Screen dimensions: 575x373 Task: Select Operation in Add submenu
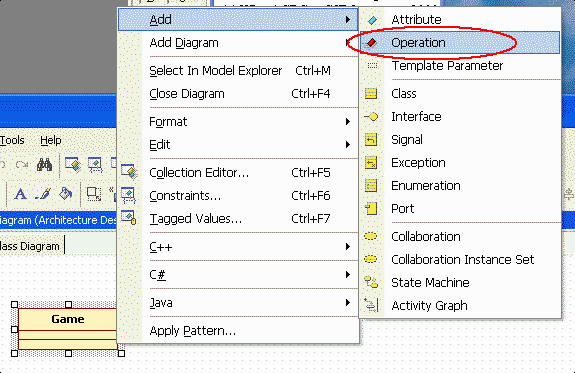[x=460, y=43]
